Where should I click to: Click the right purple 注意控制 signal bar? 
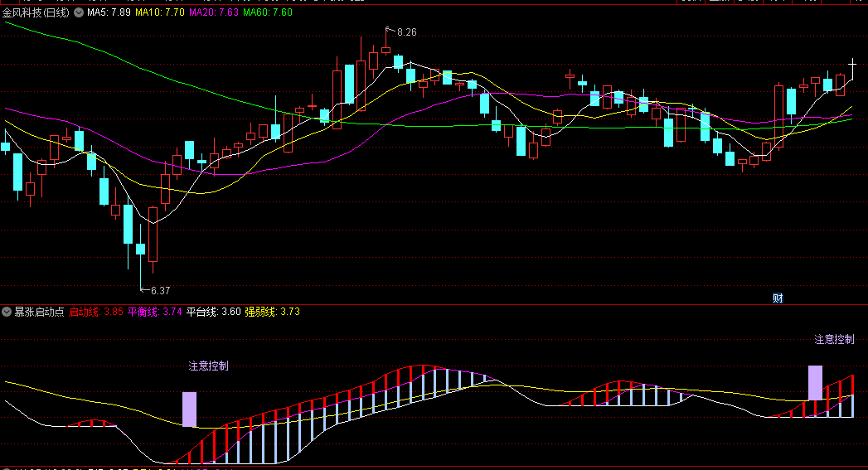(815, 382)
